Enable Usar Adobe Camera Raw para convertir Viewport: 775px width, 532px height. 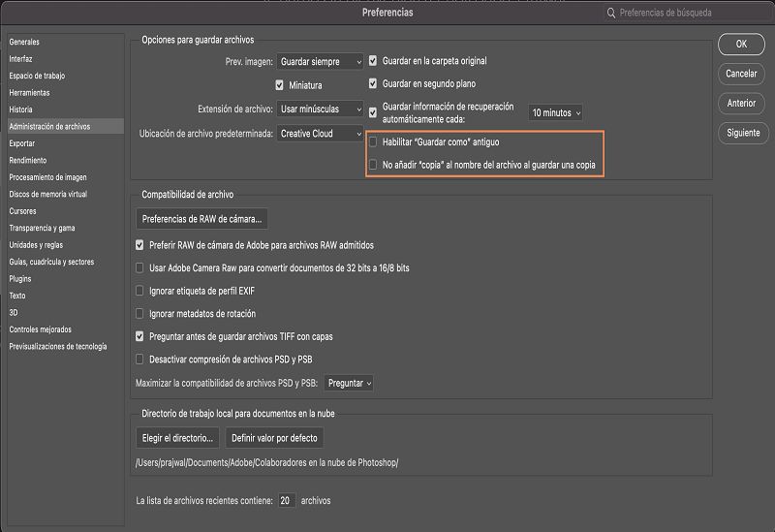139,268
